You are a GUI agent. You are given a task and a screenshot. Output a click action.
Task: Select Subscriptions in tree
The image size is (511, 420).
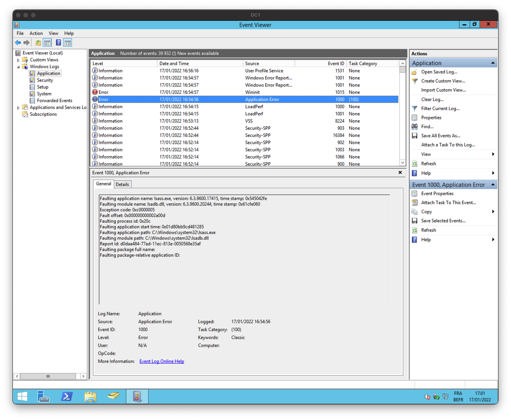[x=43, y=114]
